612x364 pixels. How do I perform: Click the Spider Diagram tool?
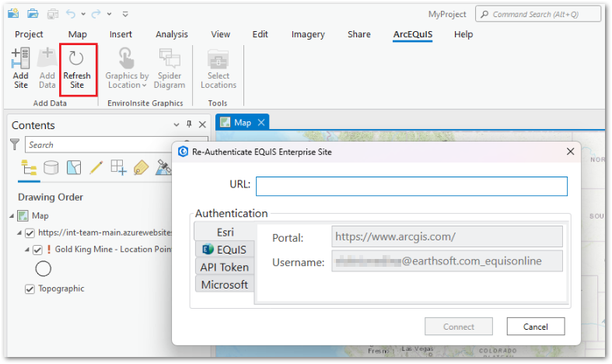point(170,68)
